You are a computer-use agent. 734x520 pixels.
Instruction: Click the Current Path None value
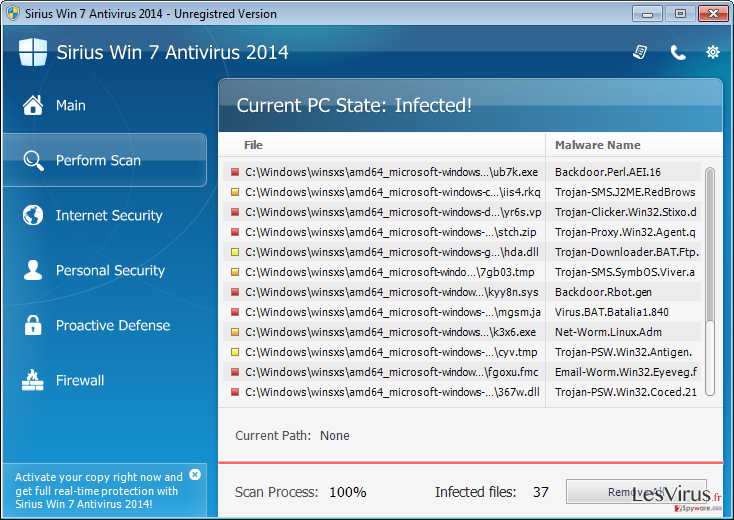coord(334,436)
